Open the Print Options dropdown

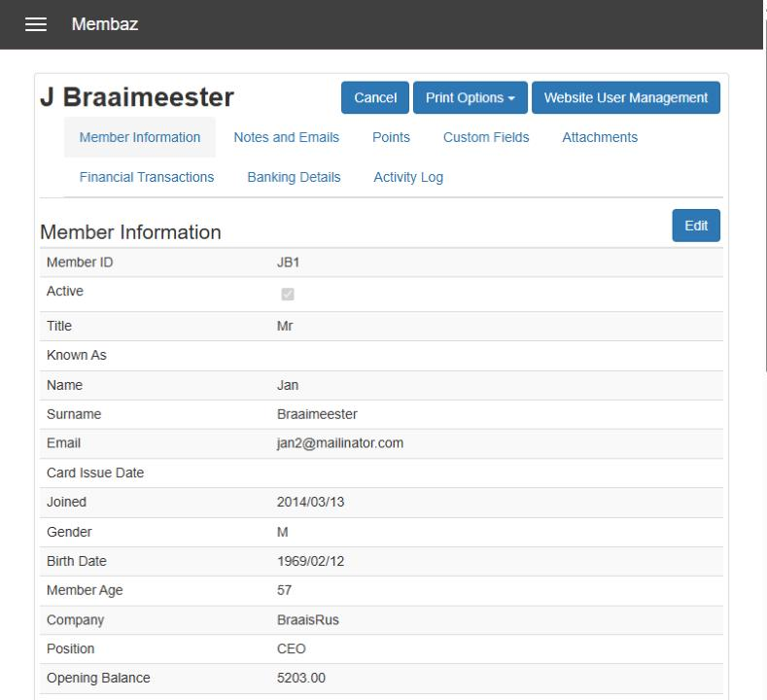point(471,97)
